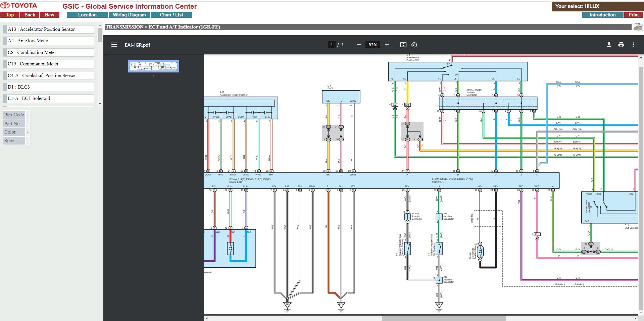Click the PDF page number input field
This screenshot has width=644, height=321.
tap(332, 45)
